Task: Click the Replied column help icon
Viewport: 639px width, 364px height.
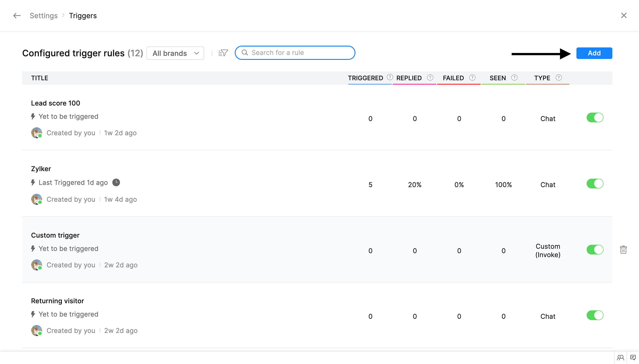Action: coord(430,78)
